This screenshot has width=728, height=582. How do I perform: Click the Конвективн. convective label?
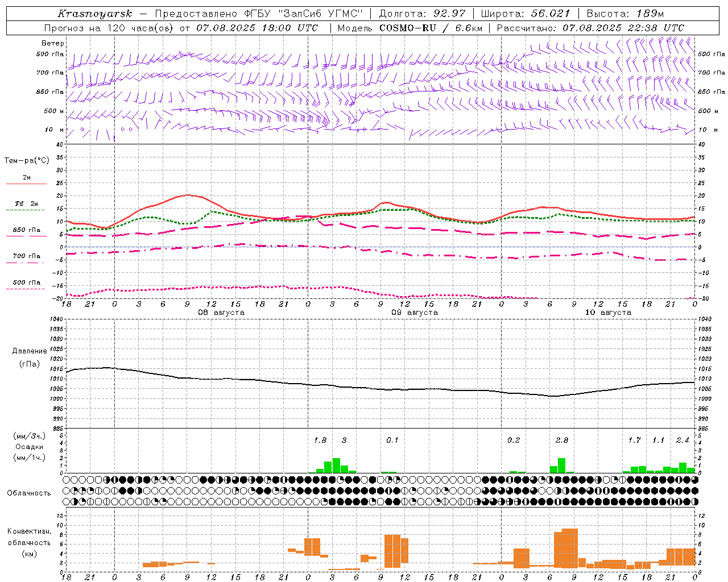(x=30, y=531)
